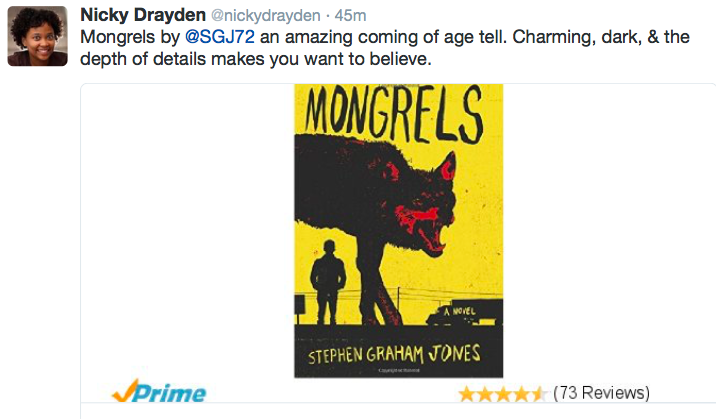Click Nicky Drayden's profile avatar photo

click(x=38, y=37)
